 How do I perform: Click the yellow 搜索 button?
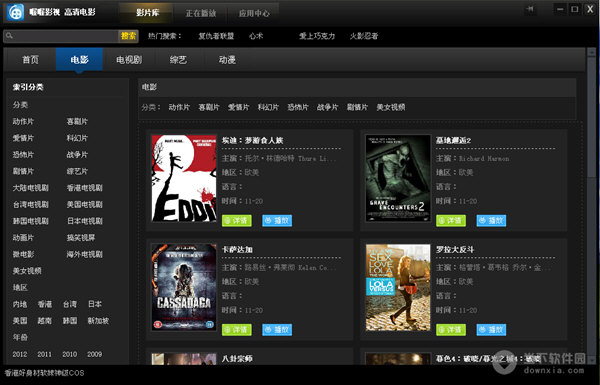click(x=128, y=36)
